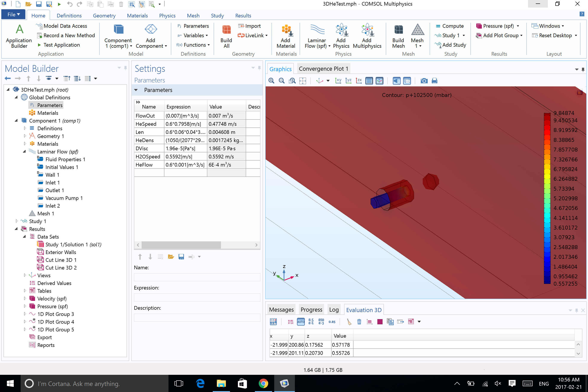Click clear table icon in Evaluation 3D
The width and height of the screenshot is (588, 392).
pyautogui.click(x=349, y=322)
